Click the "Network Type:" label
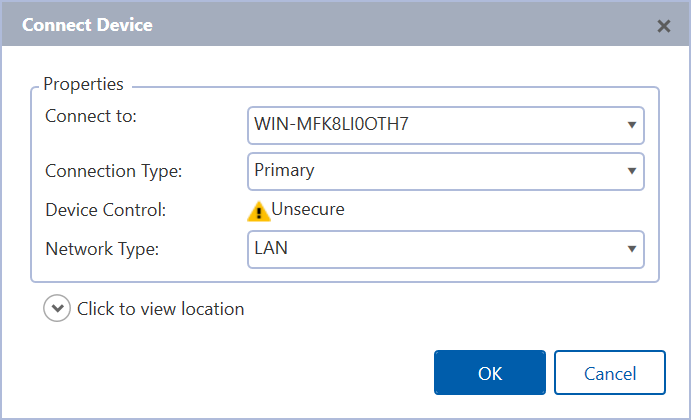 [x=101, y=249]
